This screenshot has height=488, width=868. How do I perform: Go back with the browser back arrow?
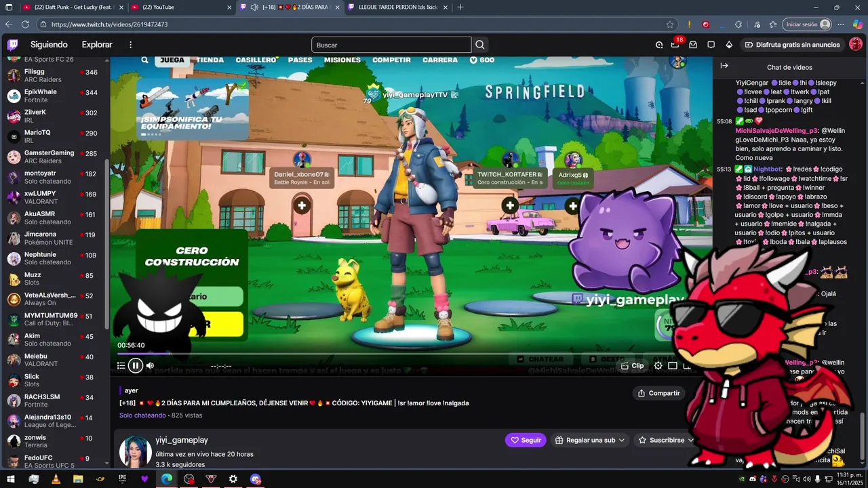click(9, 24)
